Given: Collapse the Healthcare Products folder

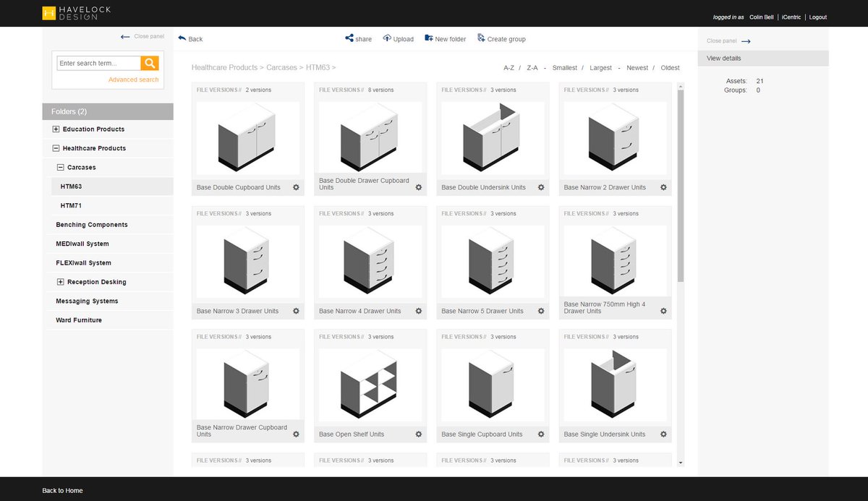Looking at the screenshot, I should [56, 148].
